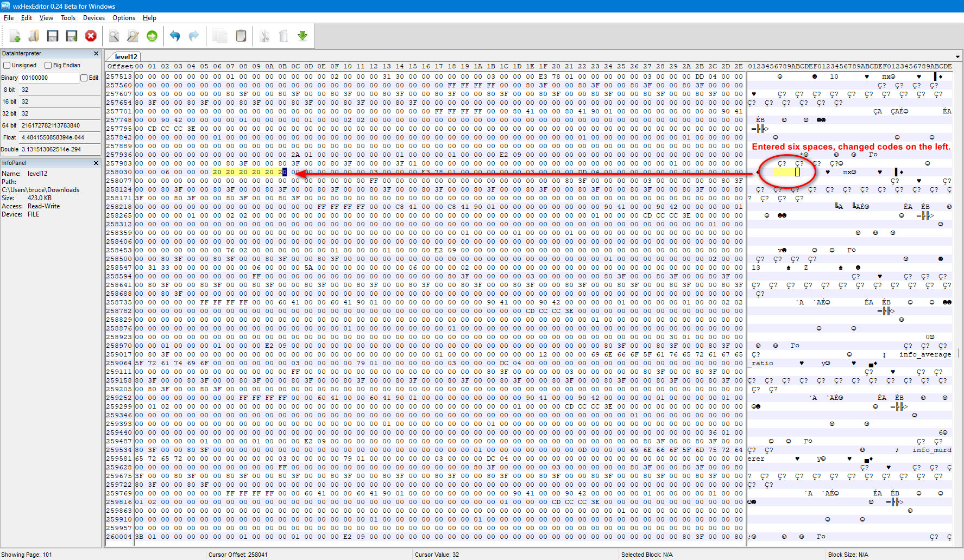
Task: Click the Block Size status entry
Action: 848,555
